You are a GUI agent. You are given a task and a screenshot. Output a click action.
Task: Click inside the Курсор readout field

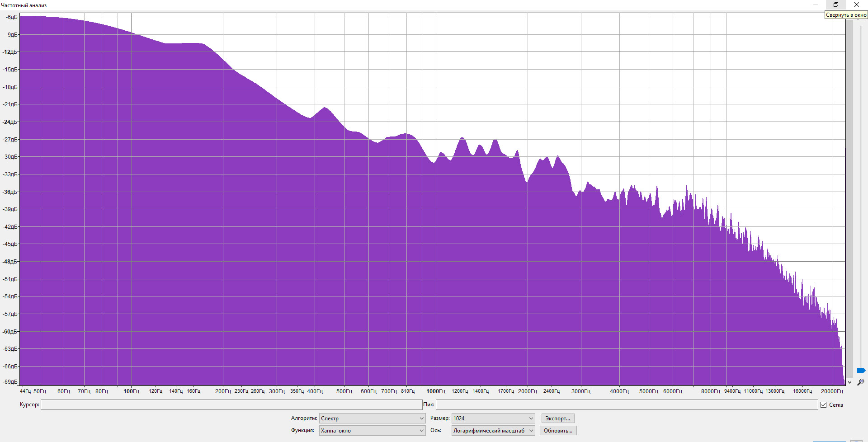(231, 405)
